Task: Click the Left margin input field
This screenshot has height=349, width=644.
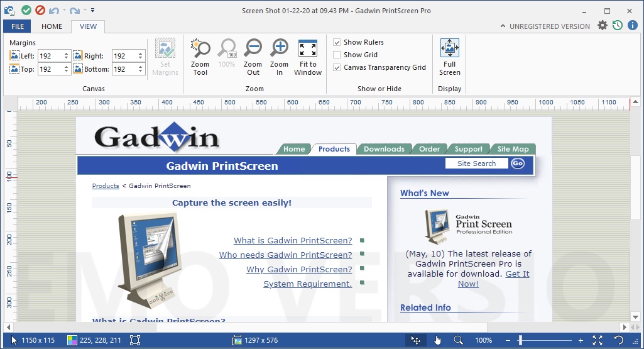Action: pos(50,56)
